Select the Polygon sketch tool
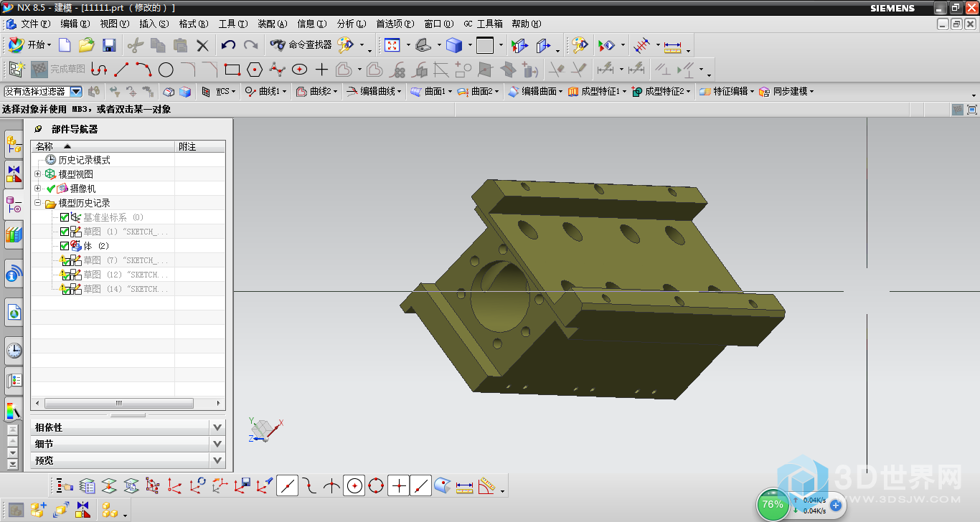The image size is (980, 522). [x=254, y=70]
